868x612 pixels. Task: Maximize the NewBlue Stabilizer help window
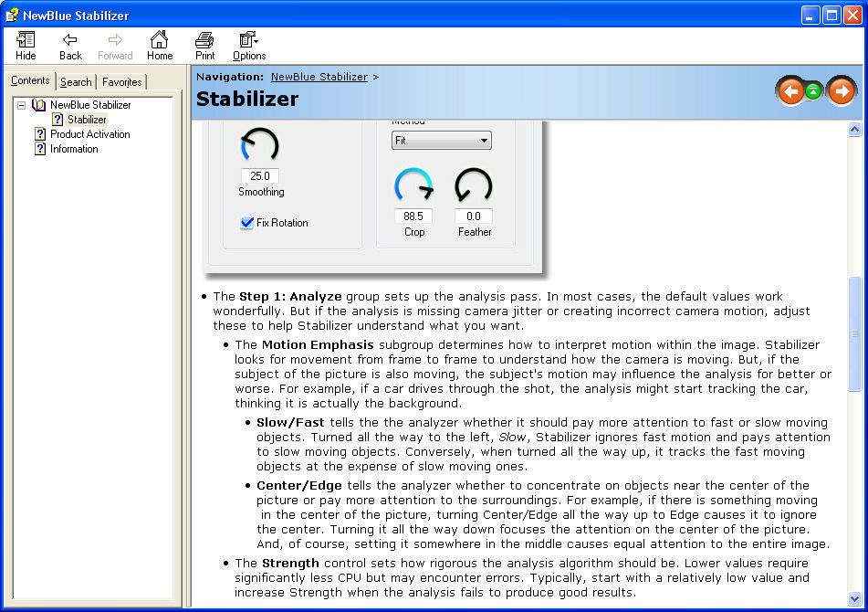831,15
